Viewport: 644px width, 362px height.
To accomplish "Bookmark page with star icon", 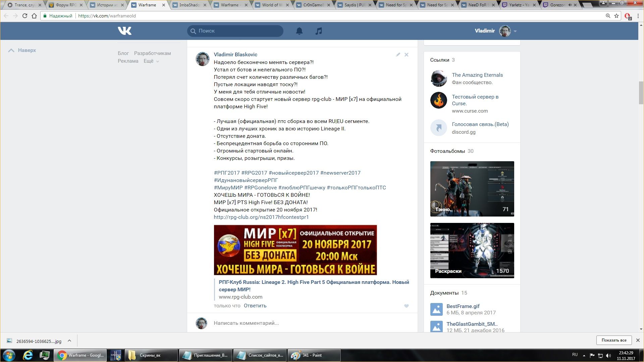I will pos(616,16).
